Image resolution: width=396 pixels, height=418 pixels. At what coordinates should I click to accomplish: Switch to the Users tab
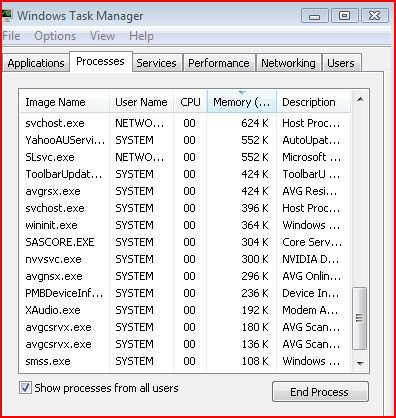(x=341, y=63)
